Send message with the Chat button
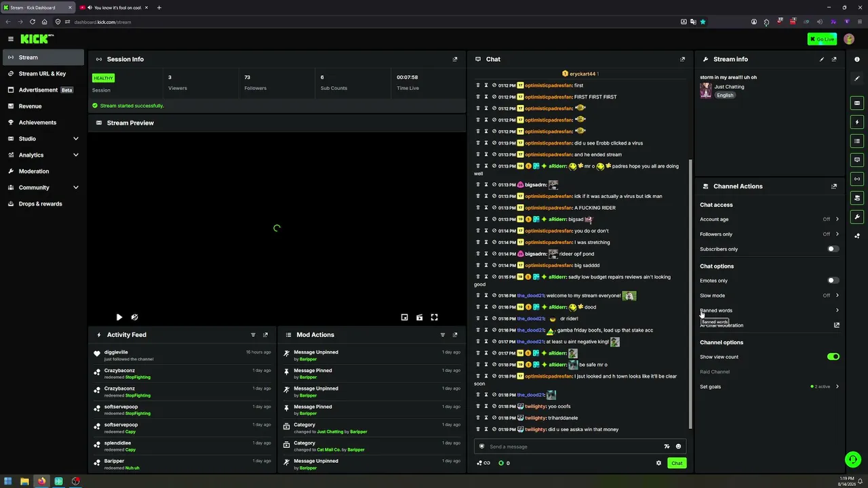The image size is (868, 488). pyautogui.click(x=677, y=463)
